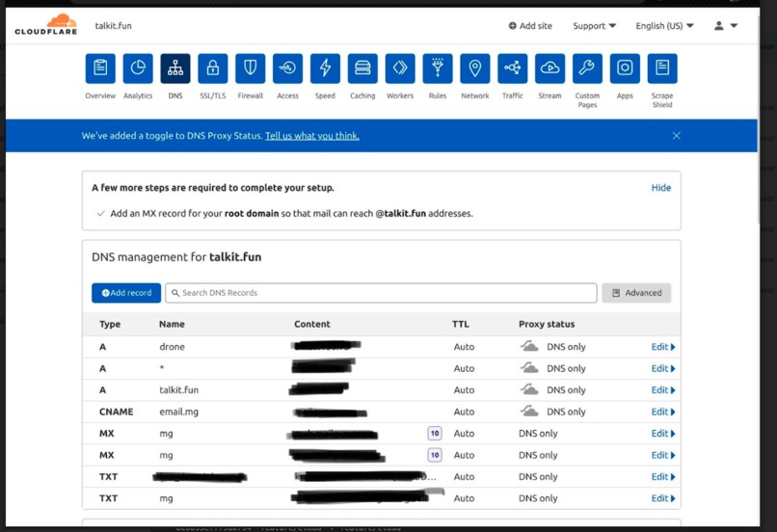The width and height of the screenshot is (777, 532).
Task: Open the 'Tell us what you think' link
Action: click(312, 136)
